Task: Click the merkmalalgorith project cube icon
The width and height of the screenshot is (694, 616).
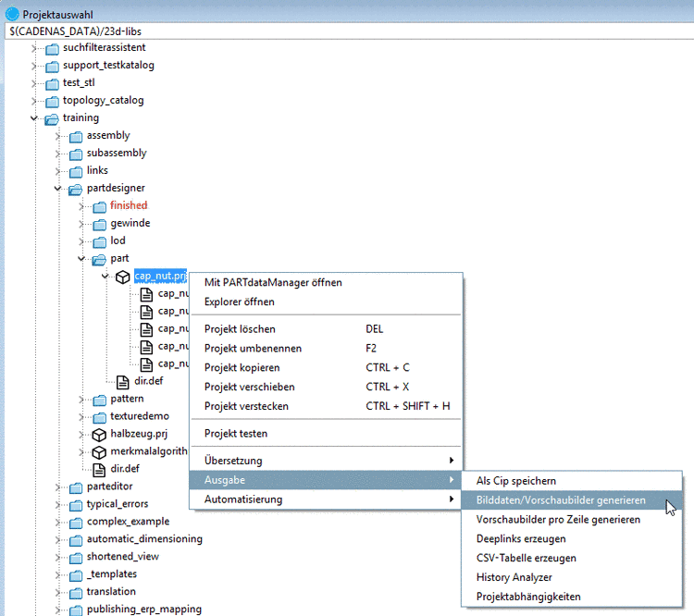Action: (99, 451)
